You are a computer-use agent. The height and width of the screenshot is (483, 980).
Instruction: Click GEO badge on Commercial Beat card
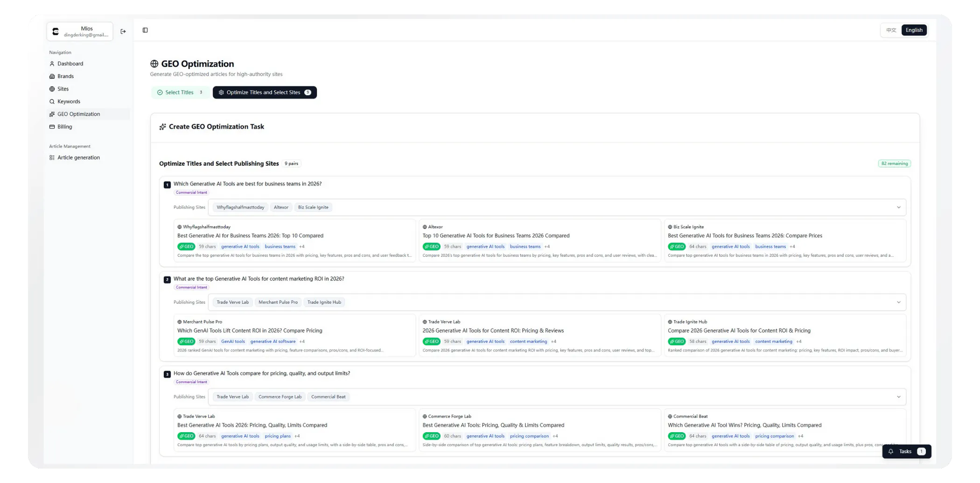coord(677,436)
